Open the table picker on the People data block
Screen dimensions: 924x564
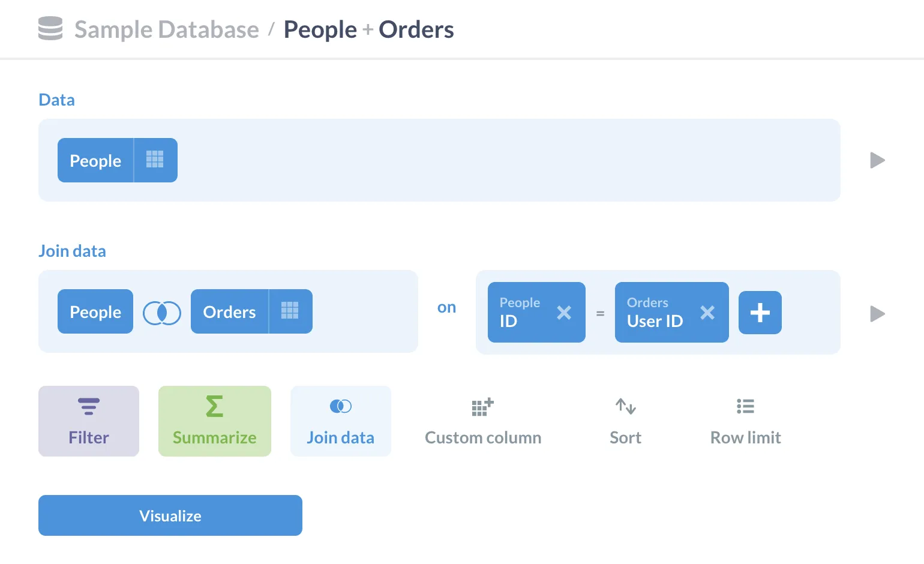click(154, 160)
